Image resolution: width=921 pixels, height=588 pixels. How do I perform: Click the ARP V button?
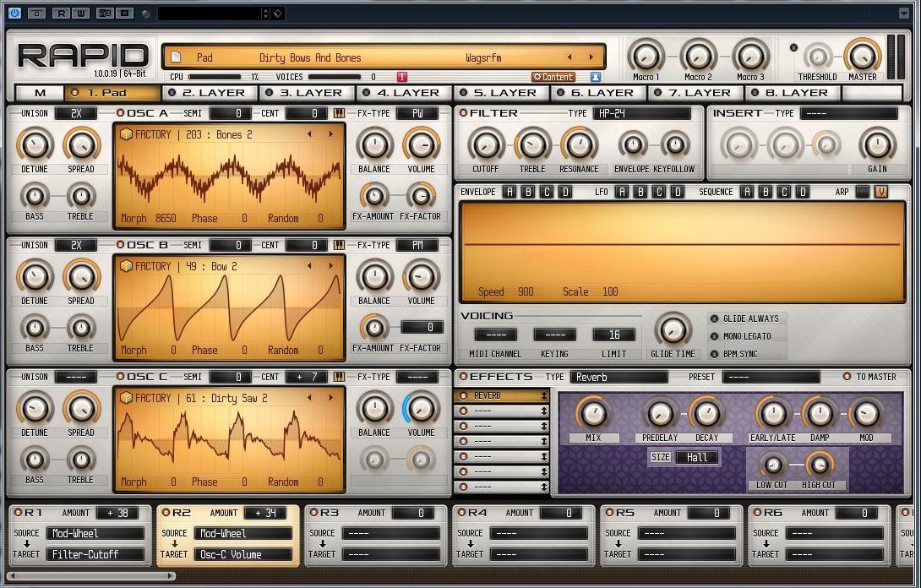[880, 192]
